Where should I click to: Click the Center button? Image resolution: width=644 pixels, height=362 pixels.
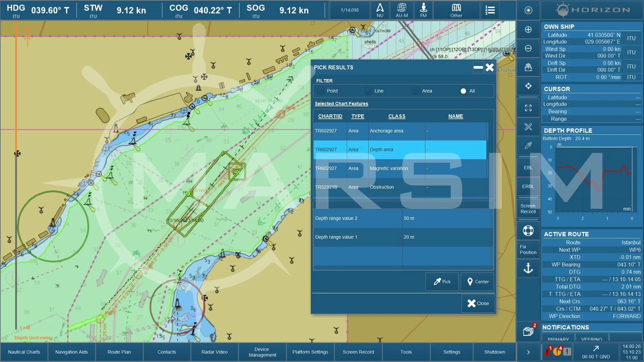coord(478,282)
